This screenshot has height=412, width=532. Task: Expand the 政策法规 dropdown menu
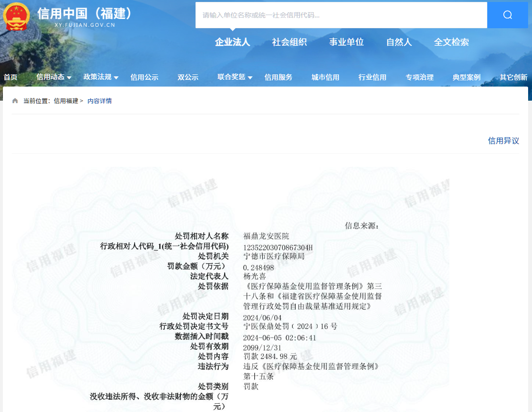tap(101, 77)
